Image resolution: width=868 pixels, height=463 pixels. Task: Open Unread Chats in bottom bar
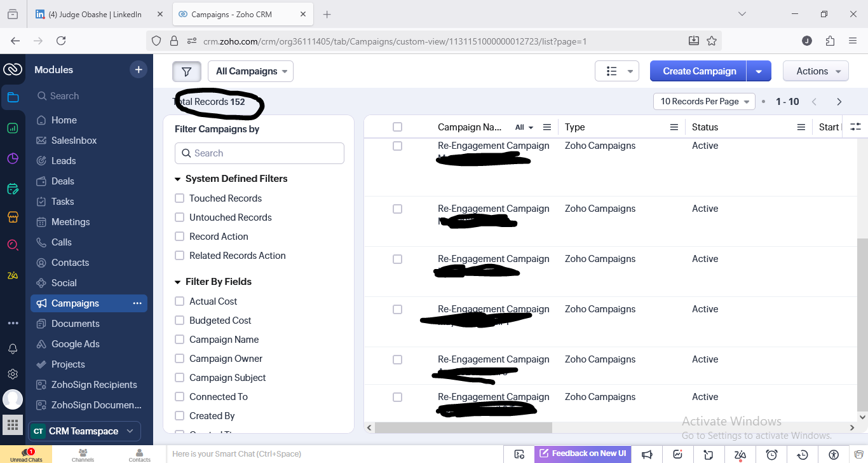click(x=26, y=455)
